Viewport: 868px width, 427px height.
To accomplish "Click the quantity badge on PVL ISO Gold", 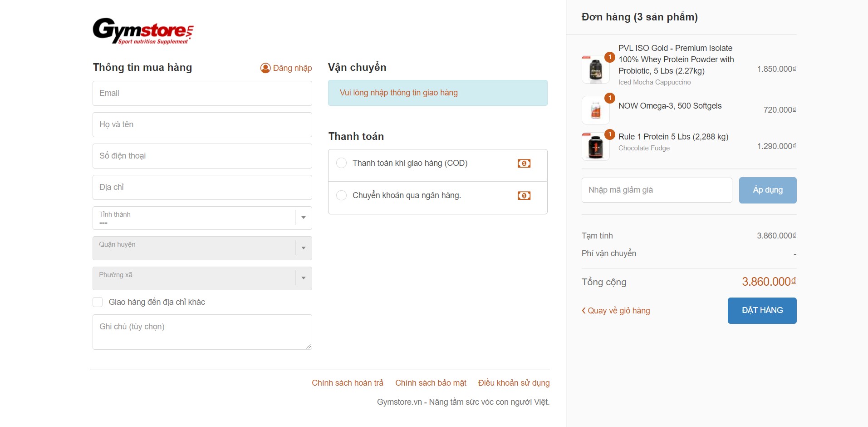I will [x=610, y=57].
